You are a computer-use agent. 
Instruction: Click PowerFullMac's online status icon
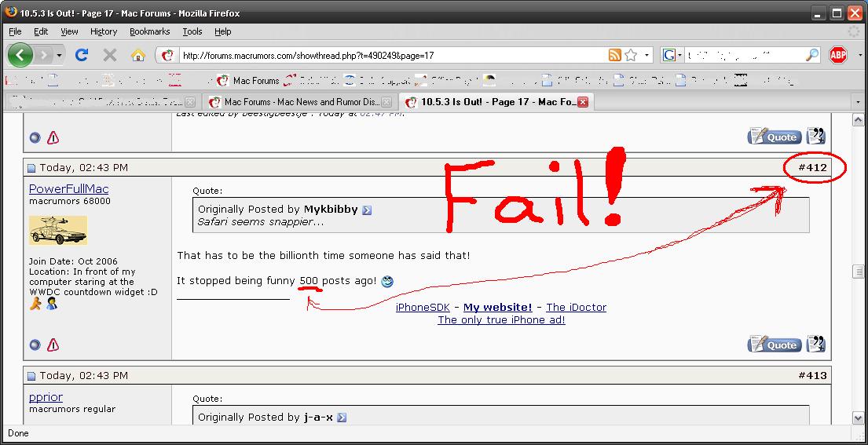click(35, 345)
